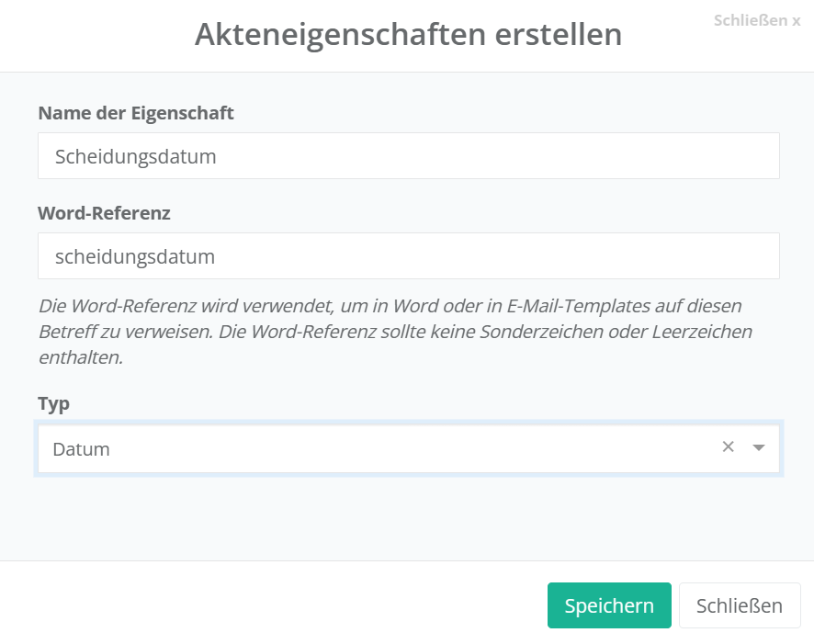Click the Name der Eigenschaft label
This screenshot has height=644, width=814.
point(136,113)
